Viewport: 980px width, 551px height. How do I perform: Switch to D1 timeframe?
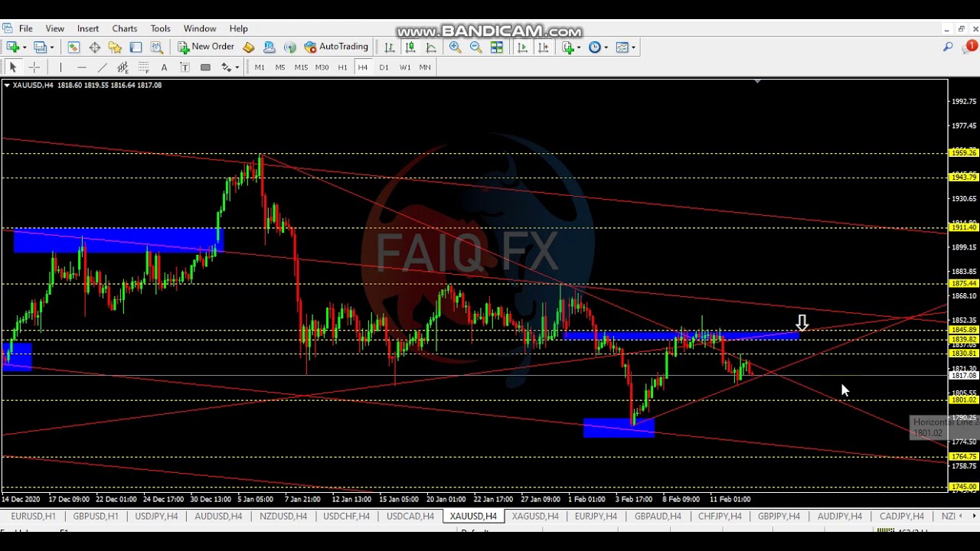(384, 67)
